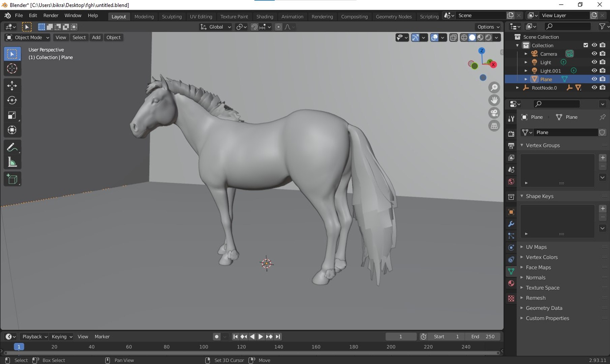Open the World properties tab icon

[x=511, y=182]
